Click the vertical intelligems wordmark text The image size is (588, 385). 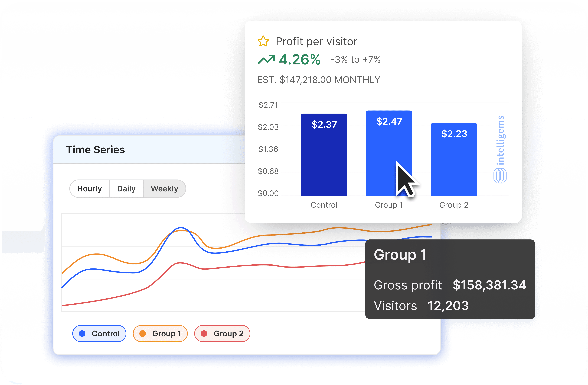click(x=500, y=140)
